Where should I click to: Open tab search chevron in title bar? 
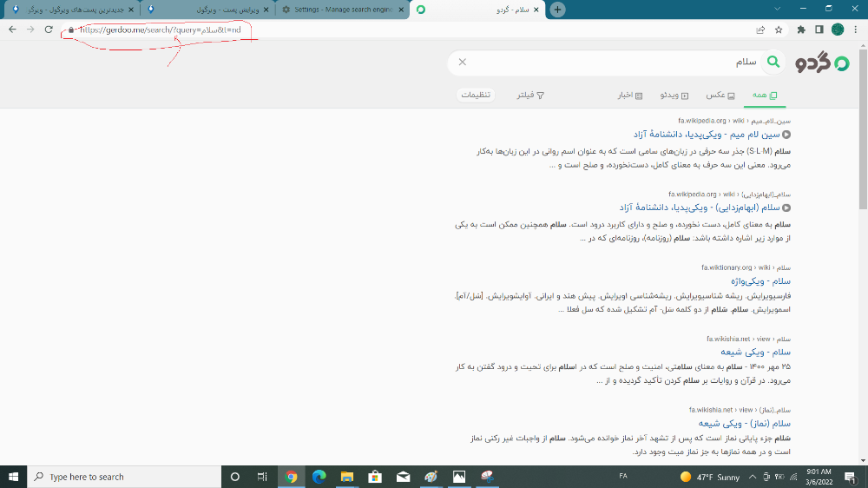(x=777, y=9)
